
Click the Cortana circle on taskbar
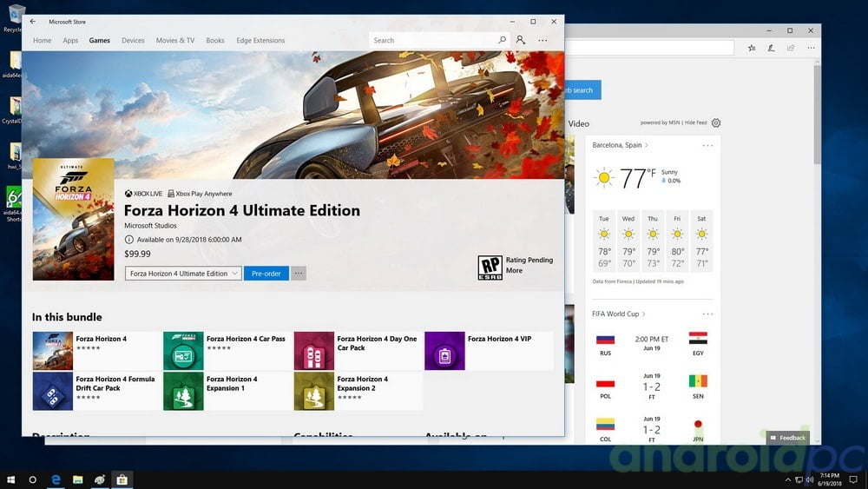point(33,479)
